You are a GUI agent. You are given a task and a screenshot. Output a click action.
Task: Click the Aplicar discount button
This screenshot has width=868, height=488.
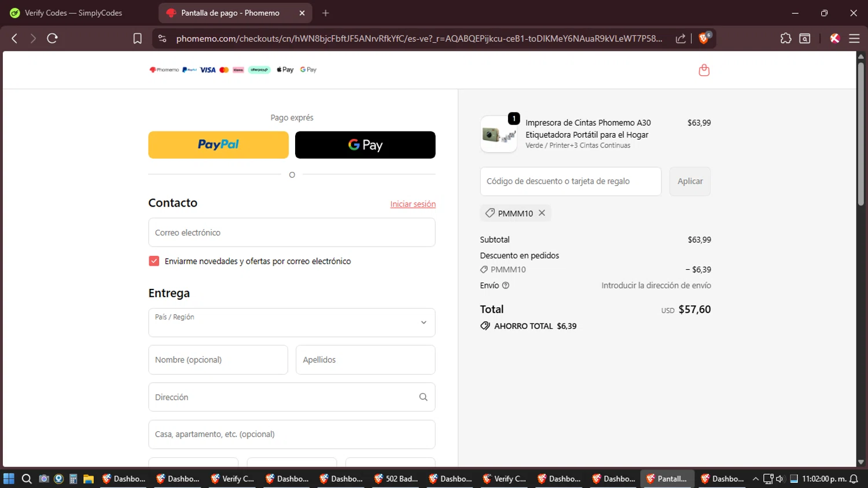[x=690, y=181]
